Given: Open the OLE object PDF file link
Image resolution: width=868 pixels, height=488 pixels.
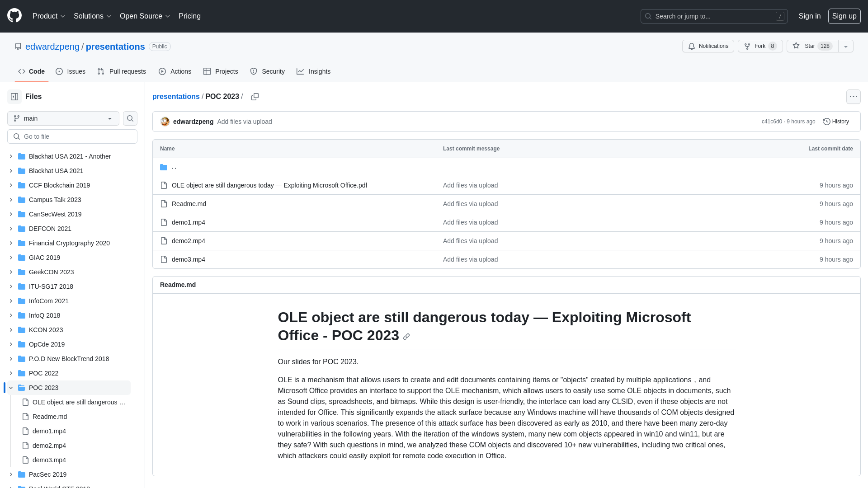Looking at the screenshot, I should point(269,185).
